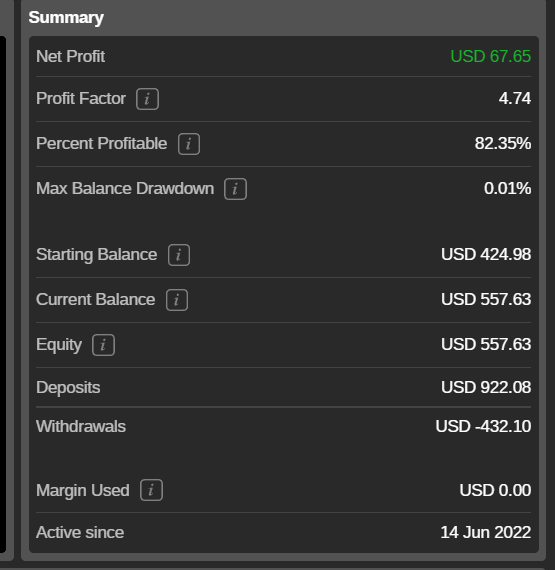Click the 0.01% drawdown value
555x570 pixels.
(x=507, y=188)
